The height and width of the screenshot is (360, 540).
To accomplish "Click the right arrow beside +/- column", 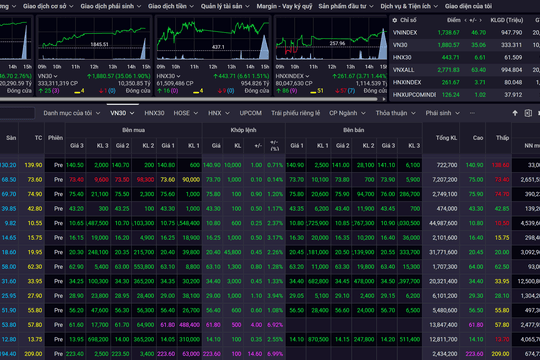I will pos(480,20).
